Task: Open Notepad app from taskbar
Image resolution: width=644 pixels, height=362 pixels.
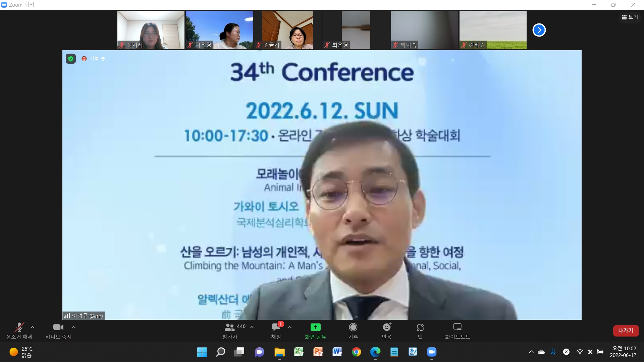Action: click(x=394, y=352)
